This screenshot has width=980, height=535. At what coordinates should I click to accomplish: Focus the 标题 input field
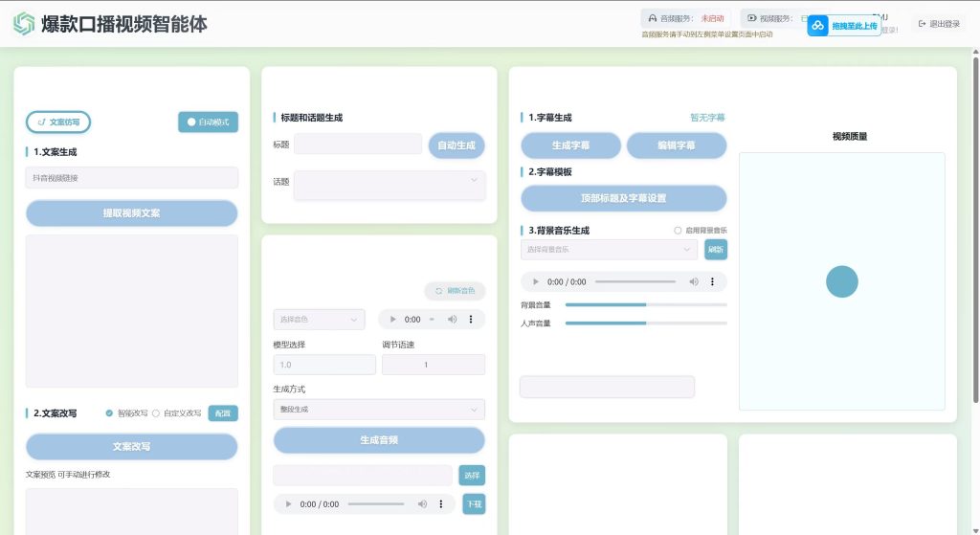pyautogui.click(x=358, y=144)
